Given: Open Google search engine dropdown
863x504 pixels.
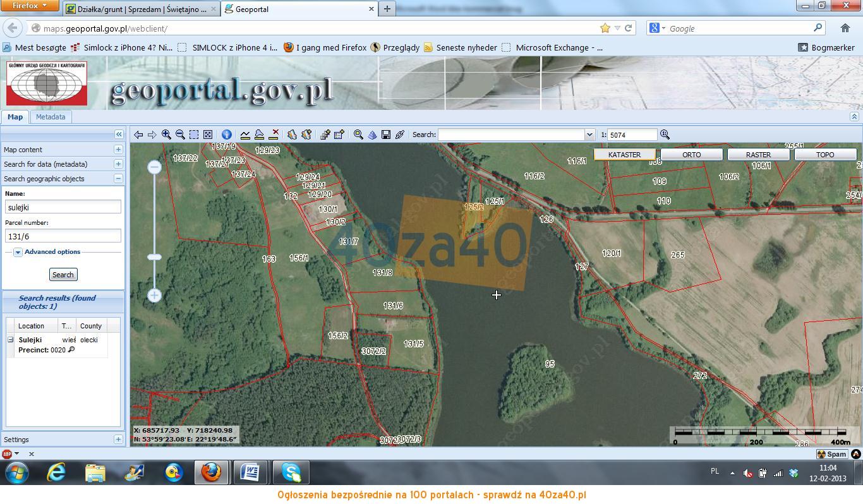Looking at the screenshot, I should [657, 28].
